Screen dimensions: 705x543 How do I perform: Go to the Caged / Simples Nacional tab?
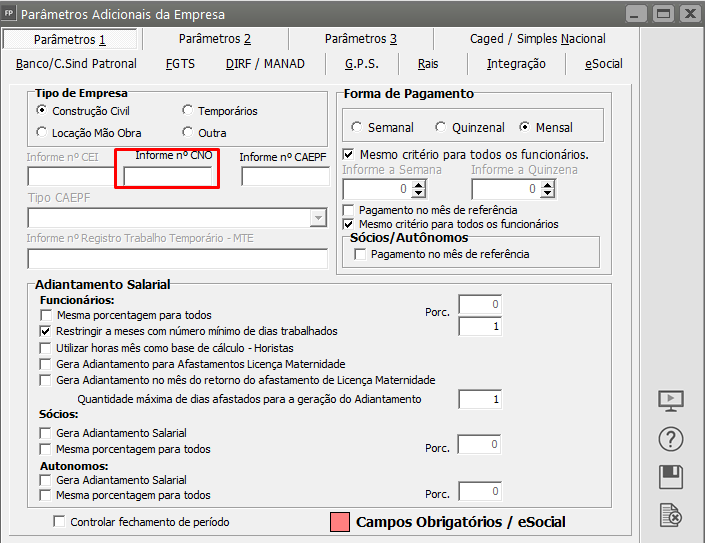click(x=537, y=39)
